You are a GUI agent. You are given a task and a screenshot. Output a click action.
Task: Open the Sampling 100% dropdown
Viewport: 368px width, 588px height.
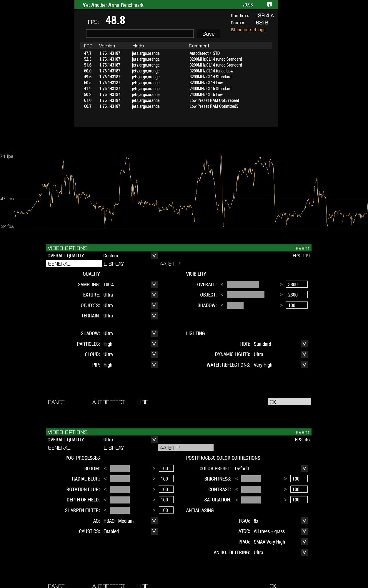tap(154, 284)
